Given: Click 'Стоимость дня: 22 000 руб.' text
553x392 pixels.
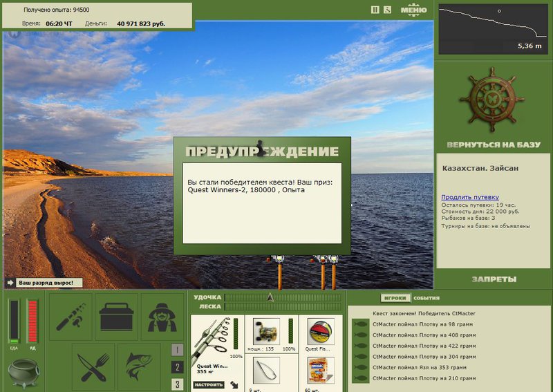Looking at the screenshot, I should coord(480,212).
